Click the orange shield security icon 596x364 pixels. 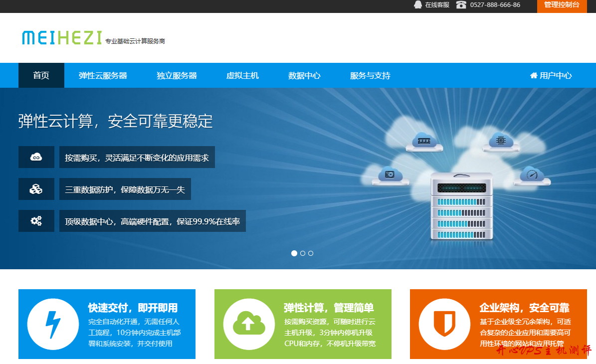[444, 324]
